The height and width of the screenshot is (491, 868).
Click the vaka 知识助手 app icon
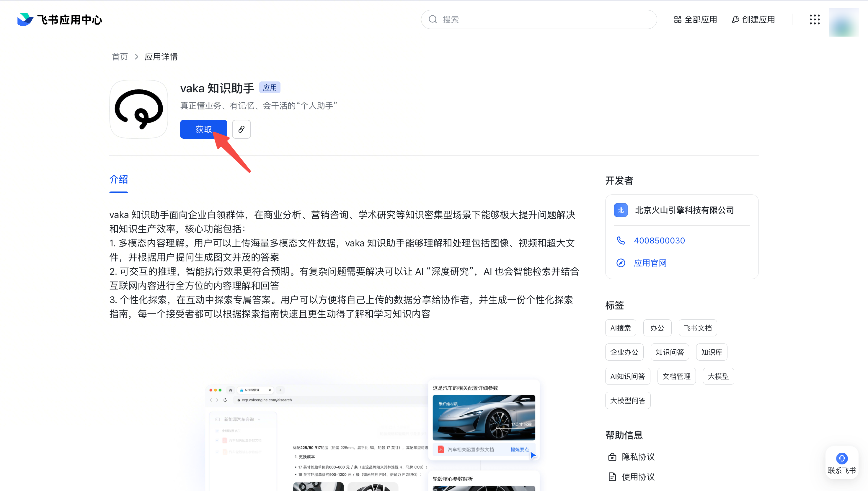[x=139, y=109]
